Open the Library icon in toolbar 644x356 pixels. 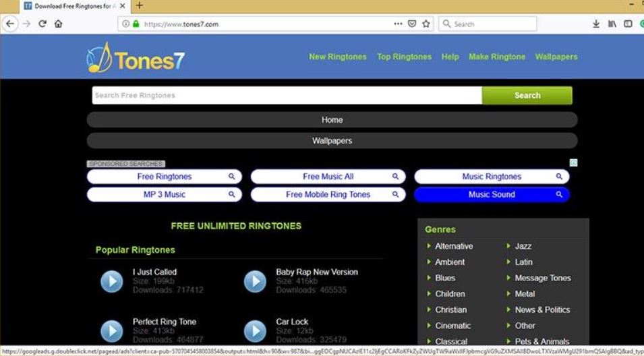pos(612,24)
